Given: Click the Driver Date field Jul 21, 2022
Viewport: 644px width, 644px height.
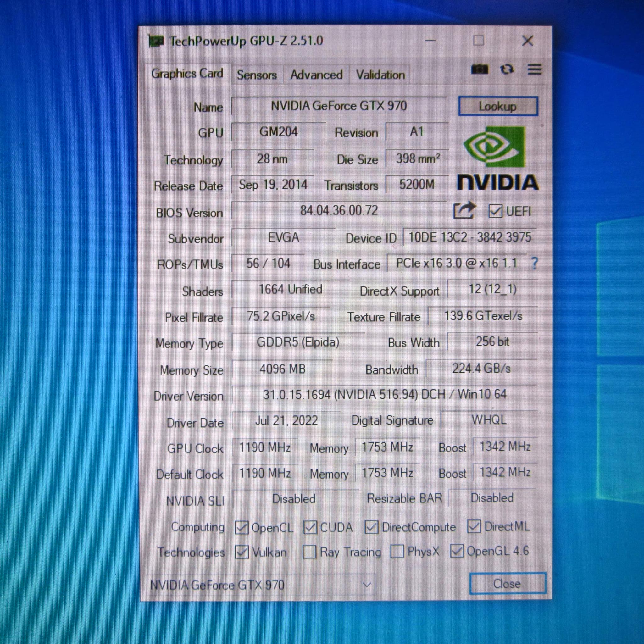Looking at the screenshot, I should tap(286, 421).
